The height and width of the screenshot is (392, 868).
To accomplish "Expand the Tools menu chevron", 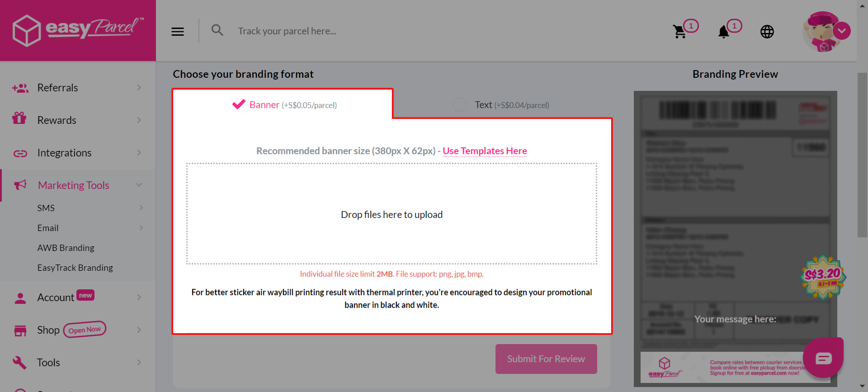I will 139,362.
